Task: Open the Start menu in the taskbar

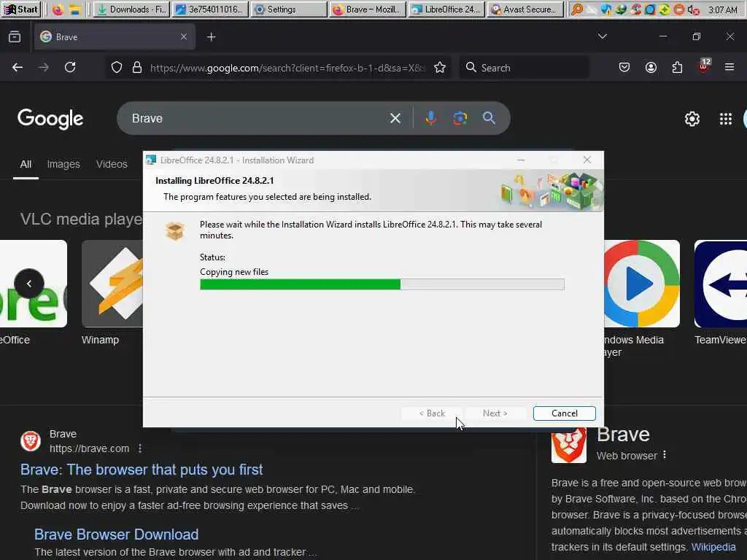Action: (21, 9)
